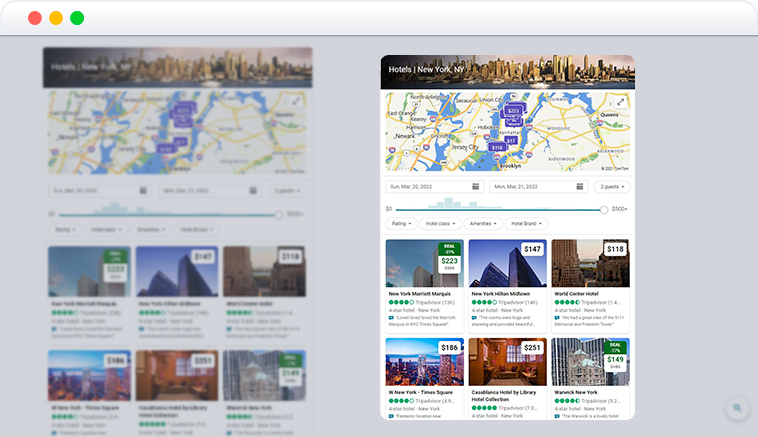Click the DEAL $149 price badge
This screenshot has height=437, width=758.
point(615,356)
